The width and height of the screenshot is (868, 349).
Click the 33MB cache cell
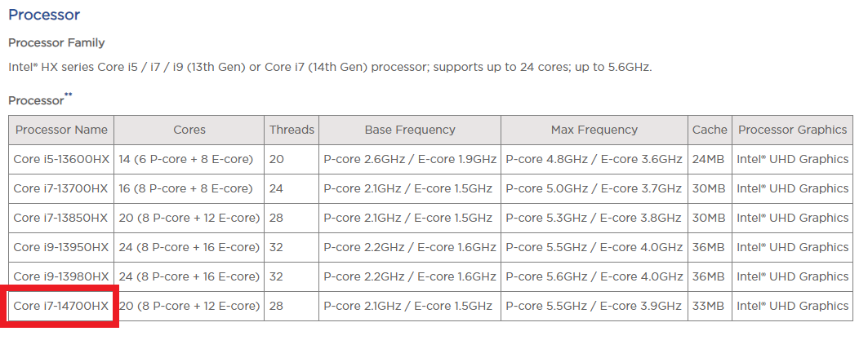tap(710, 306)
